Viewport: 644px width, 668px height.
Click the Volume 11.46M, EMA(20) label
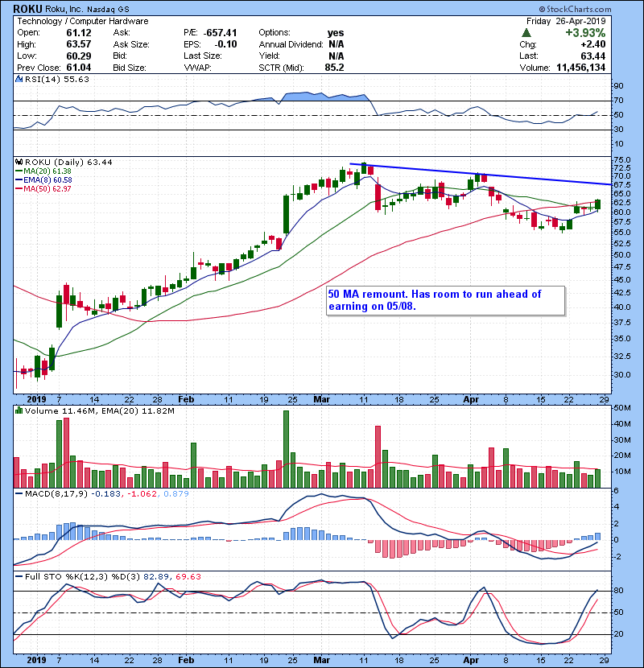[x=100, y=411]
